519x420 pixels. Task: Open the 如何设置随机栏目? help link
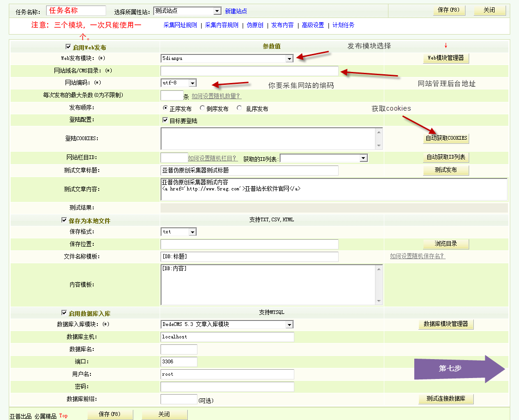tap(213, 158)
